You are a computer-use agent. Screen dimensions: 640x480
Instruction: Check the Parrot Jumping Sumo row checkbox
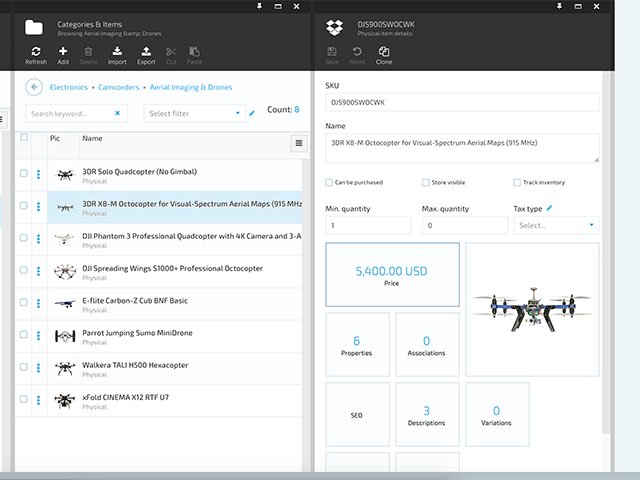pos(24,334)
